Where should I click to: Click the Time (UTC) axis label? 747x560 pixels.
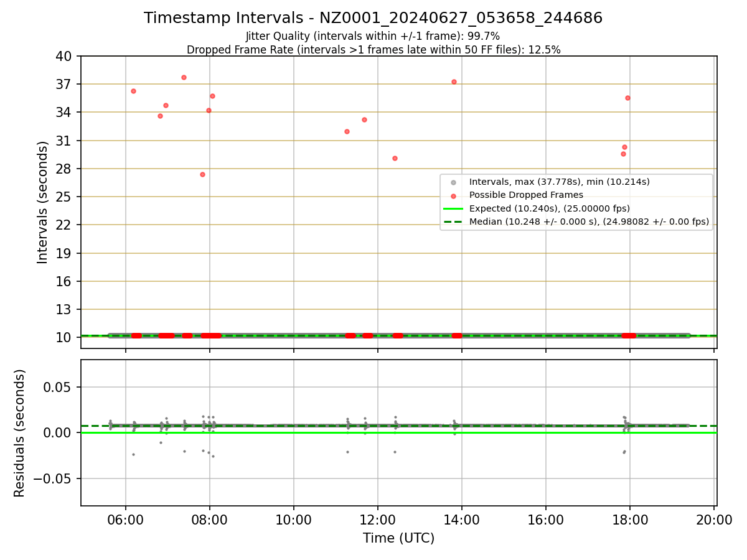pos(399,538)
